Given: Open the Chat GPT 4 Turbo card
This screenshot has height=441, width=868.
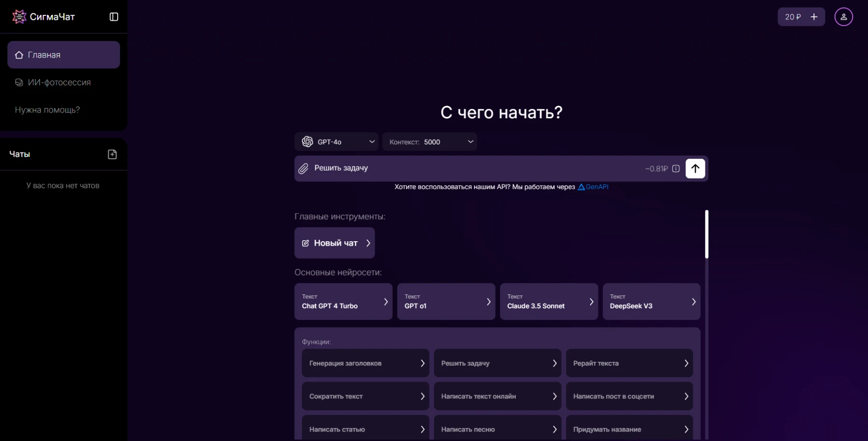Looking at the screenshot, I should pos(343,302).
